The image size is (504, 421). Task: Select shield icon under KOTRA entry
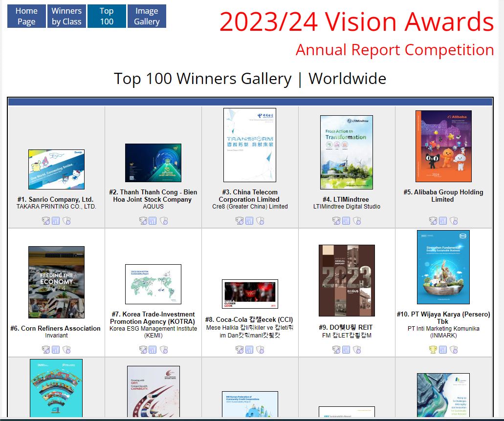tap(164, 349)
